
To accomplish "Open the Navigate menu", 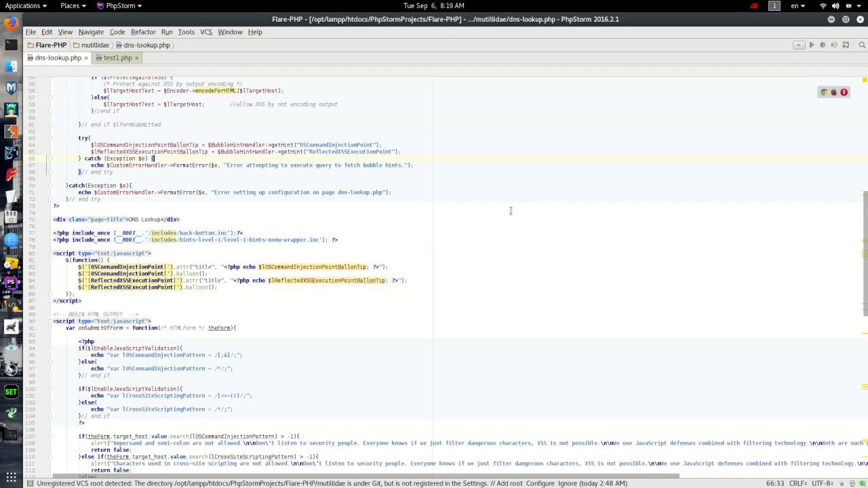I will (91, 32).
